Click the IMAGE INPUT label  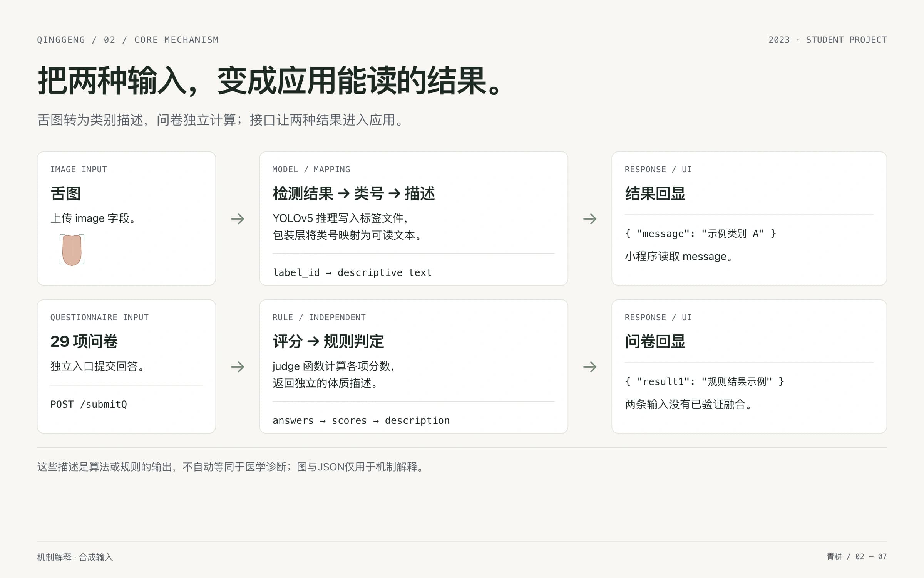pyautogui.click(x=79, y=170)
